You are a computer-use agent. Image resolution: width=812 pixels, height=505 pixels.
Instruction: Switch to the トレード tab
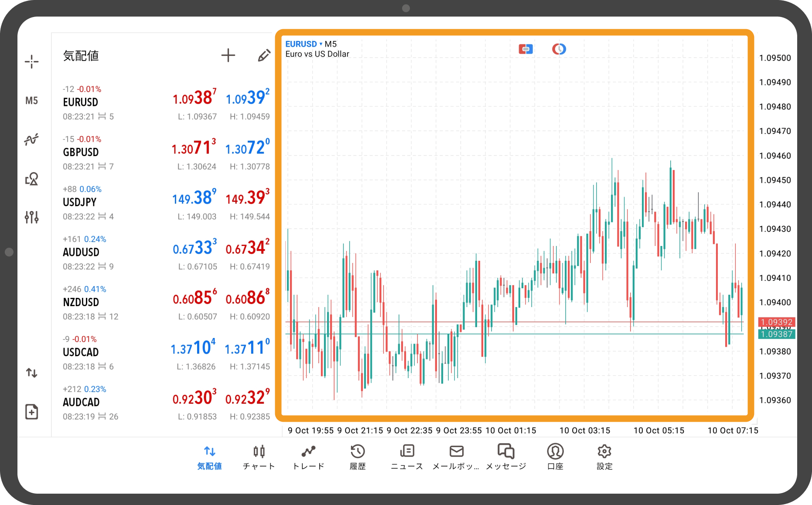point(308,457)
